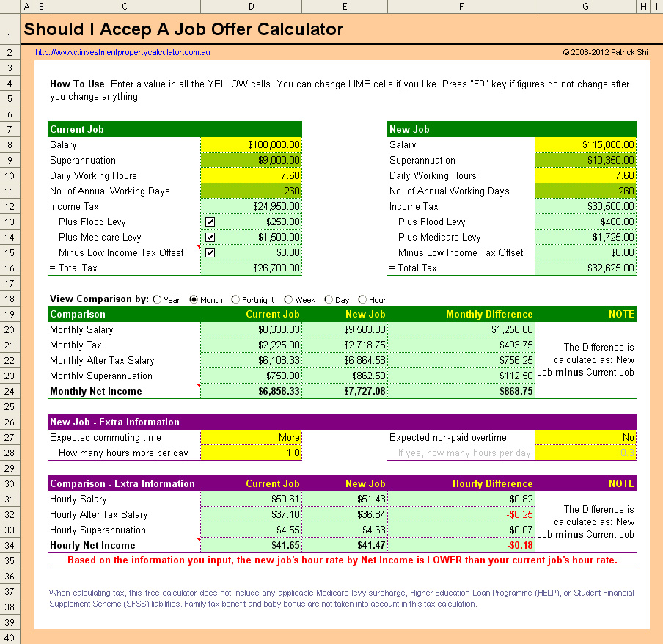
Task: Click Monthly Net Income difference $868.75
Action: pos(461,392)
